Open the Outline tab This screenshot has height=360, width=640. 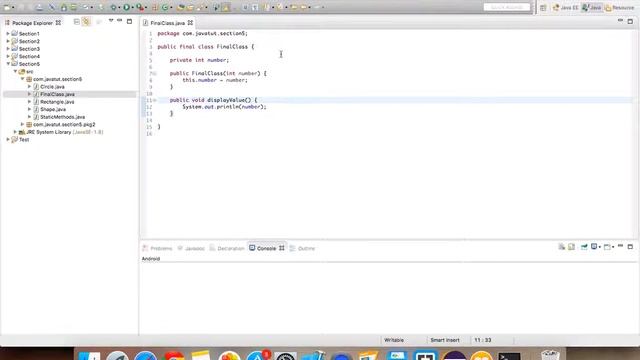302,248
